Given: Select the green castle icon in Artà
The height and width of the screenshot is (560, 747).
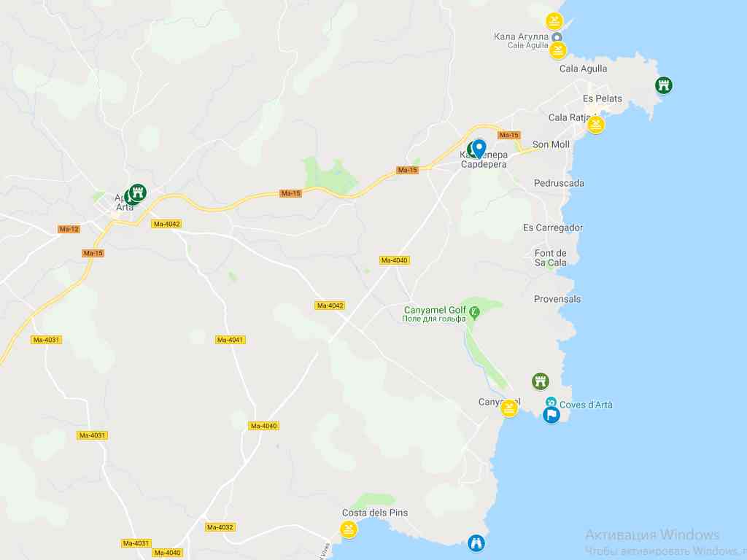Looking at the screenshot, I should [x=138, y=192].
